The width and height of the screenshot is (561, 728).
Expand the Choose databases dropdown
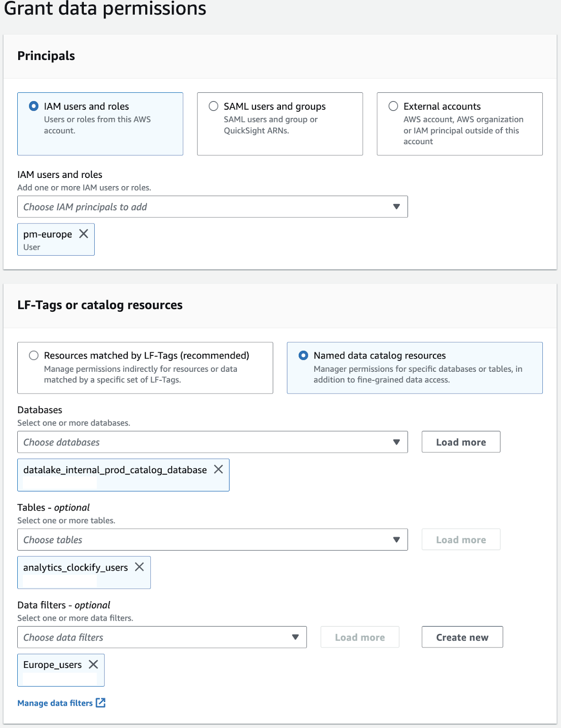tap(212, 442)
